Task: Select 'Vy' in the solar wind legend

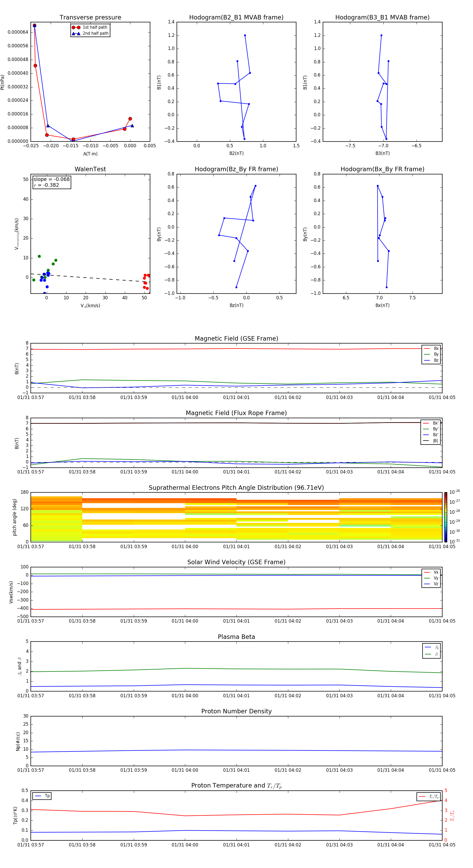Action: click(431, 578)
